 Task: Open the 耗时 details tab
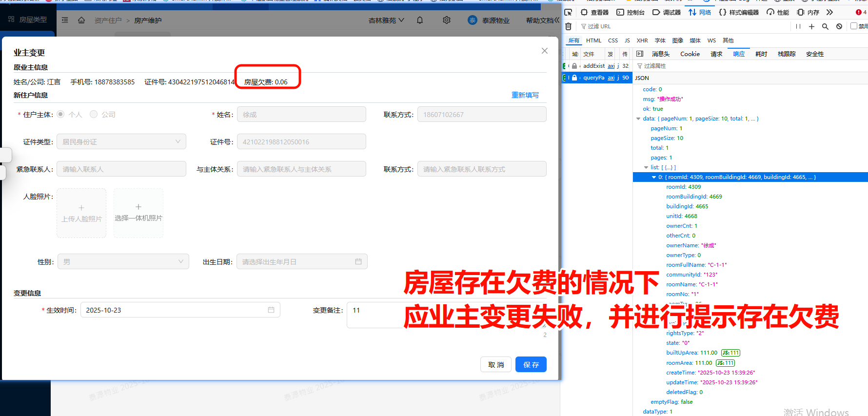761,54
